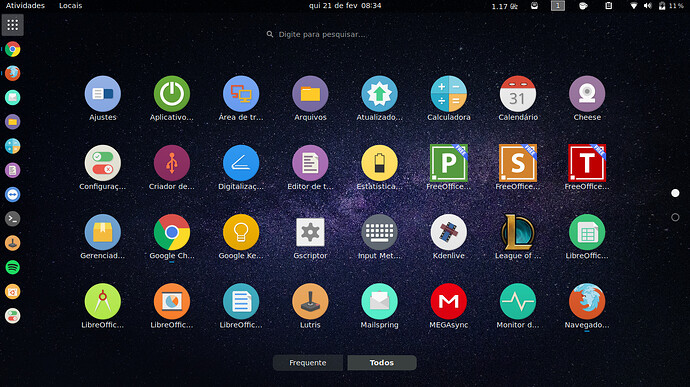Launch Navegador Firefox from the grid
Image resolution: width=690 pixels, height=387 pixels.
[587, 301]
